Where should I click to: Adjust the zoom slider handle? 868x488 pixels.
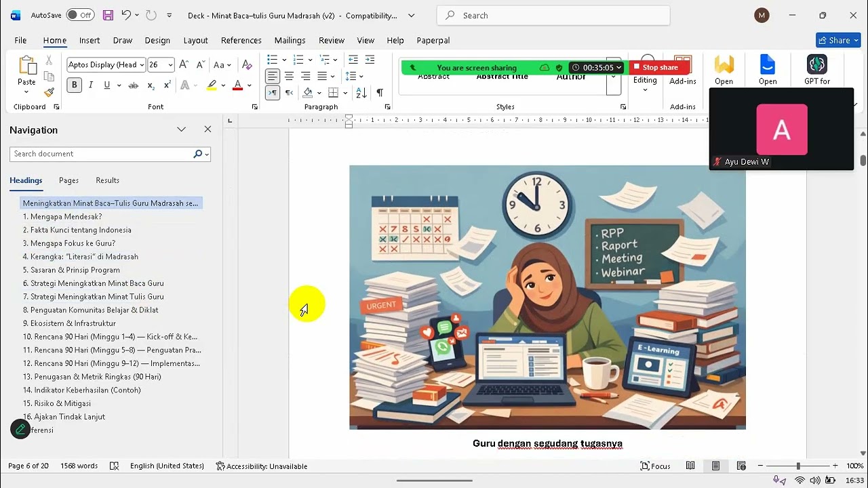[x=798, y=466]
